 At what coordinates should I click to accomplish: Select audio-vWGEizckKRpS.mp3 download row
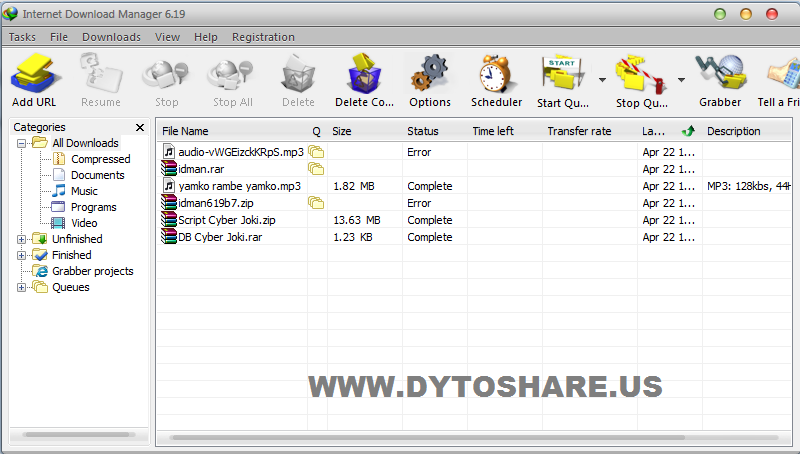coord(474,152)
